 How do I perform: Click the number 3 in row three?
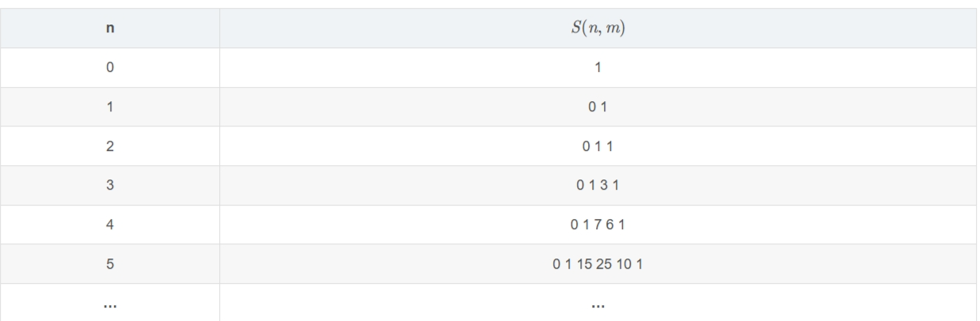[x=602, y=186]
